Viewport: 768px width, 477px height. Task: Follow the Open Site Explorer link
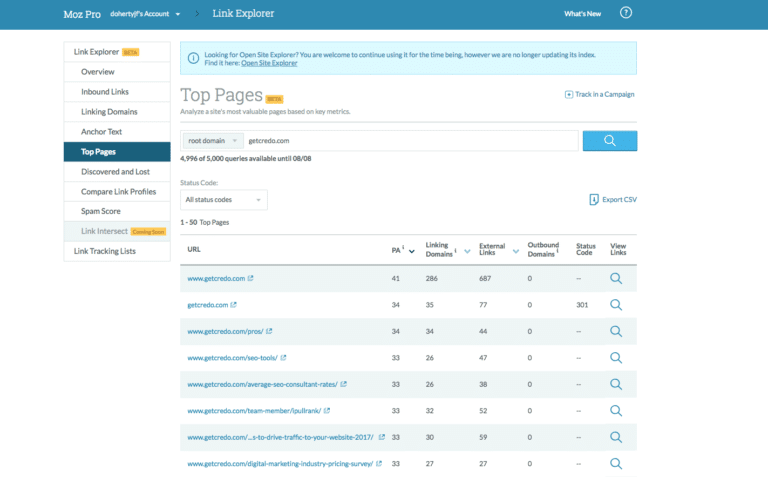269,63
